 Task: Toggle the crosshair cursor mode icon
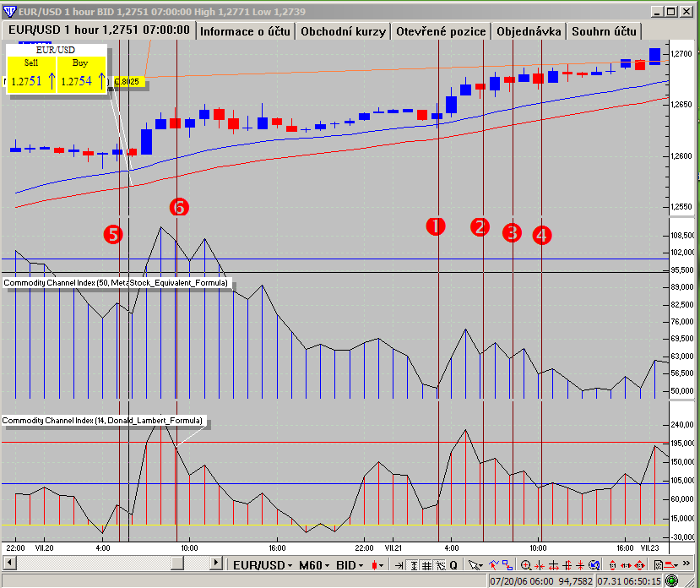click(x=441, y=565)
